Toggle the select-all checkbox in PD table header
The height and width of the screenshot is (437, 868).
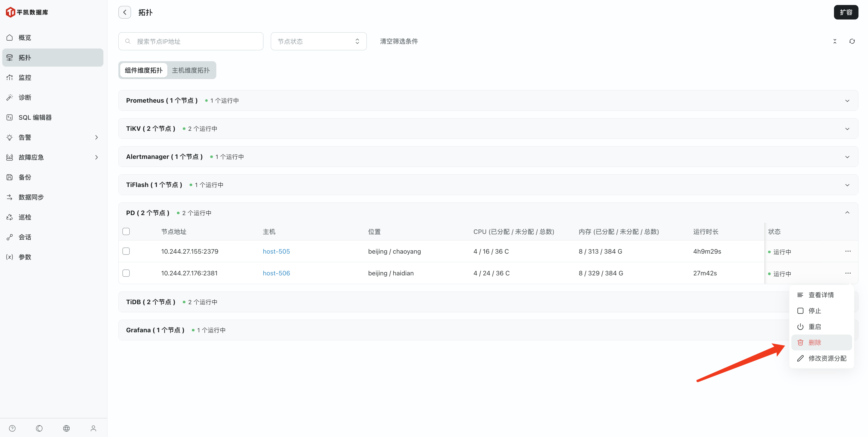126,231
